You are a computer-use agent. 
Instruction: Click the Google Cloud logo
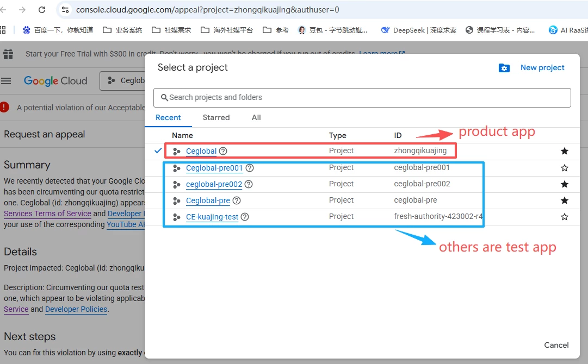click(x=55, y=81)
